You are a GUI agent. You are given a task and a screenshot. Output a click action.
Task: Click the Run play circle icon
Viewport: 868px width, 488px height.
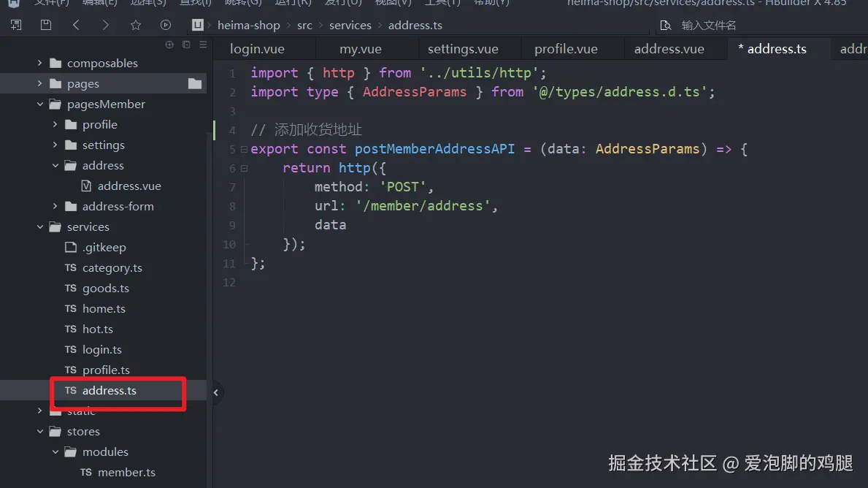(x=166, y=25)
